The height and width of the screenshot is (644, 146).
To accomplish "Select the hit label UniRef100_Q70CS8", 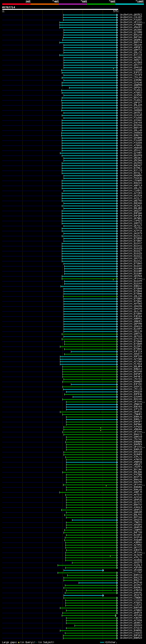I will coord(131,339).
